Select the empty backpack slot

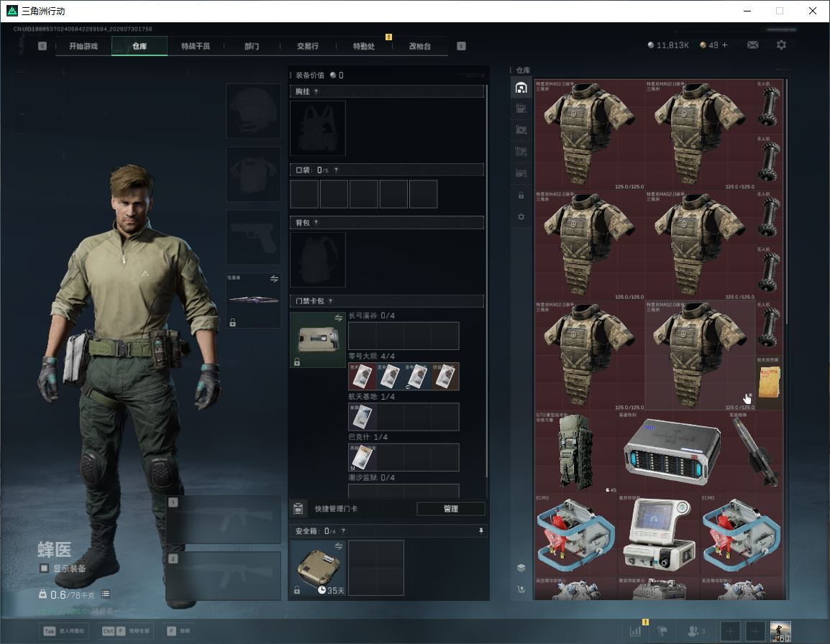pyautogui.click(x=318, y=259)
